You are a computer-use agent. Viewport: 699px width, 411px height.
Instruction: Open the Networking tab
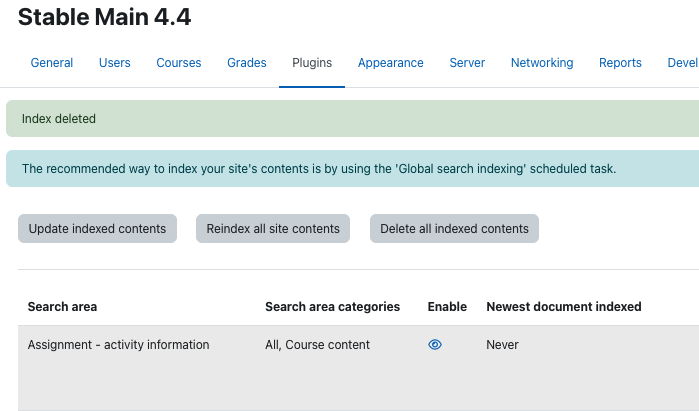pyautogui.click(x=542, y=63)
